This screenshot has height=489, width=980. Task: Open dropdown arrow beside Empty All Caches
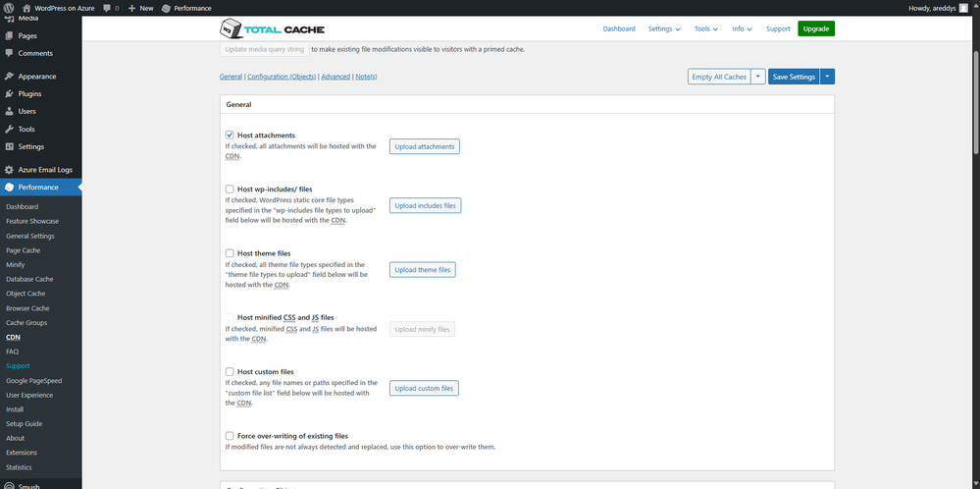(x=758, y=77)
